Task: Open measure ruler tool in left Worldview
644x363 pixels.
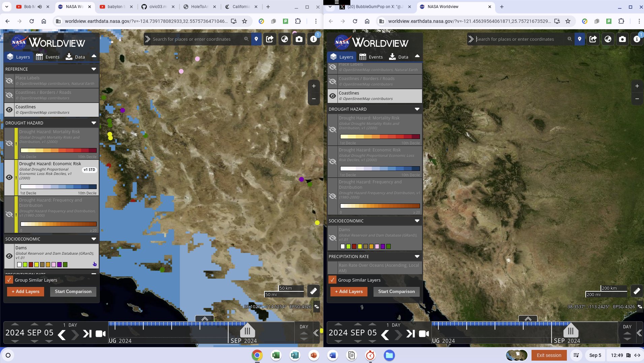Action: tap(314, 291)
